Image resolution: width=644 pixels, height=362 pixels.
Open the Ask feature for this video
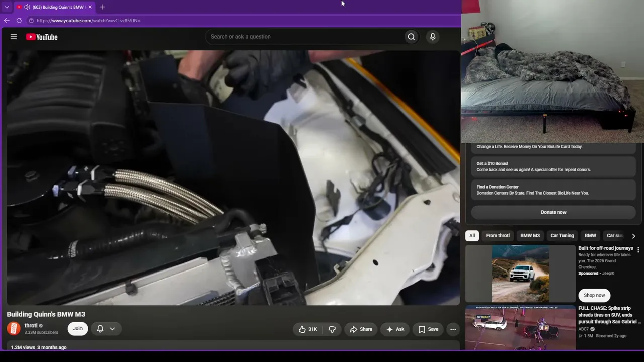tap(395, 329)
